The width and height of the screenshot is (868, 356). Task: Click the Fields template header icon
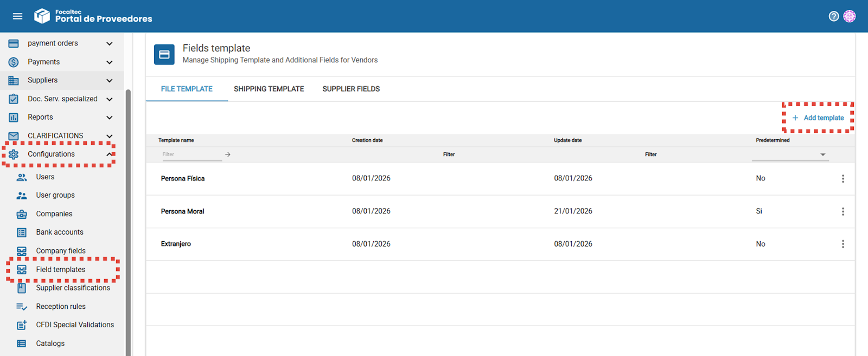point(164,55)
